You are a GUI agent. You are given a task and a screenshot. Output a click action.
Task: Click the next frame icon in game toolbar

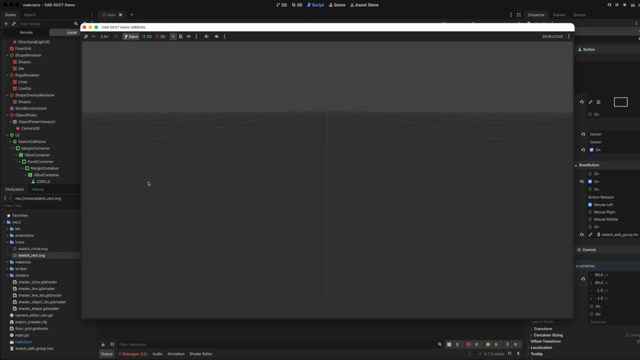point(94,37)
